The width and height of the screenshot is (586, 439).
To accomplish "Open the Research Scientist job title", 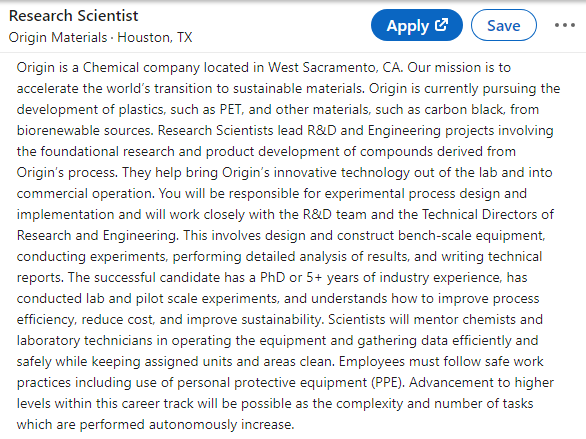I will 73,16.
